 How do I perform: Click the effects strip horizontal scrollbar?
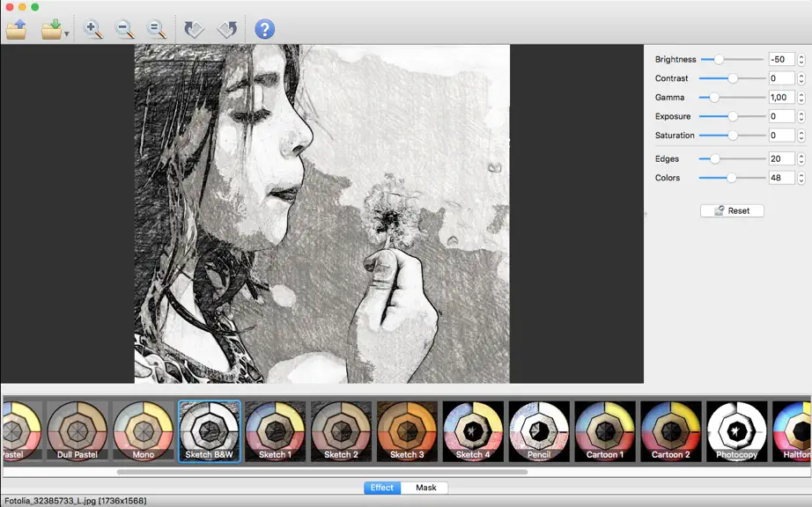[322, 472]
